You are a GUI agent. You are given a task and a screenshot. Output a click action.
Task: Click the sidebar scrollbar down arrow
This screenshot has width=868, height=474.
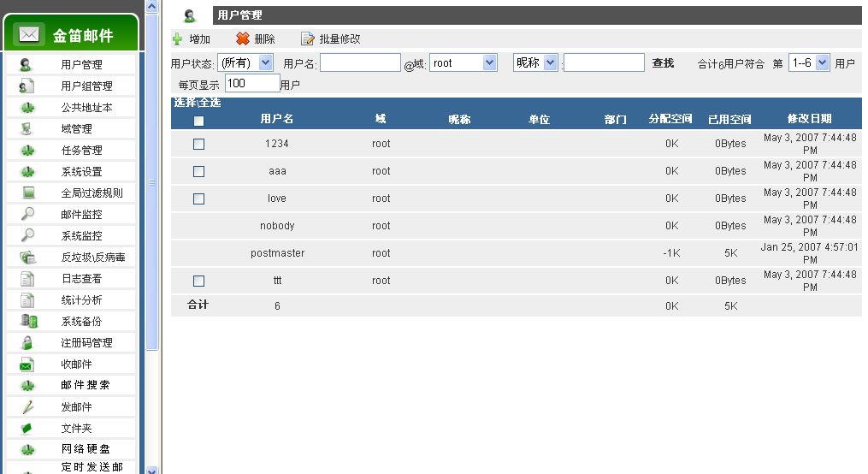click(152, 469)
